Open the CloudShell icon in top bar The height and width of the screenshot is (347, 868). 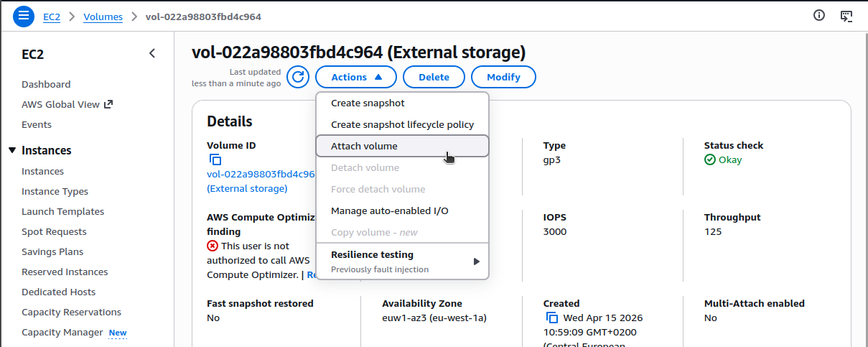pos(846,16)
